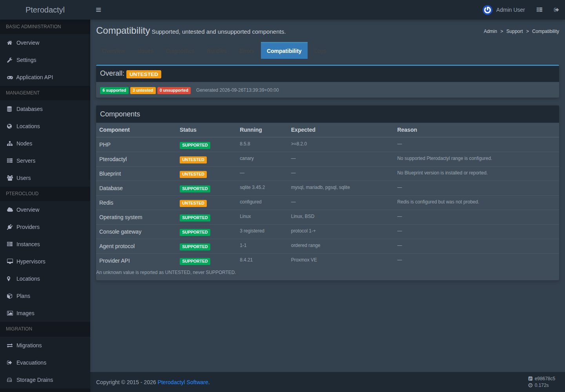
Task: Click the Blueprint UNTESTED status badge
Action: click(x=193, y=174)
